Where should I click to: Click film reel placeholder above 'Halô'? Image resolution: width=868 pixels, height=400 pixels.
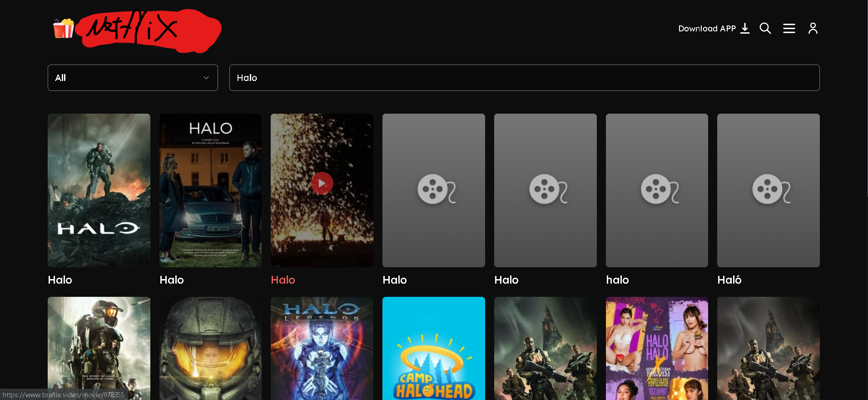coord(768,190)
